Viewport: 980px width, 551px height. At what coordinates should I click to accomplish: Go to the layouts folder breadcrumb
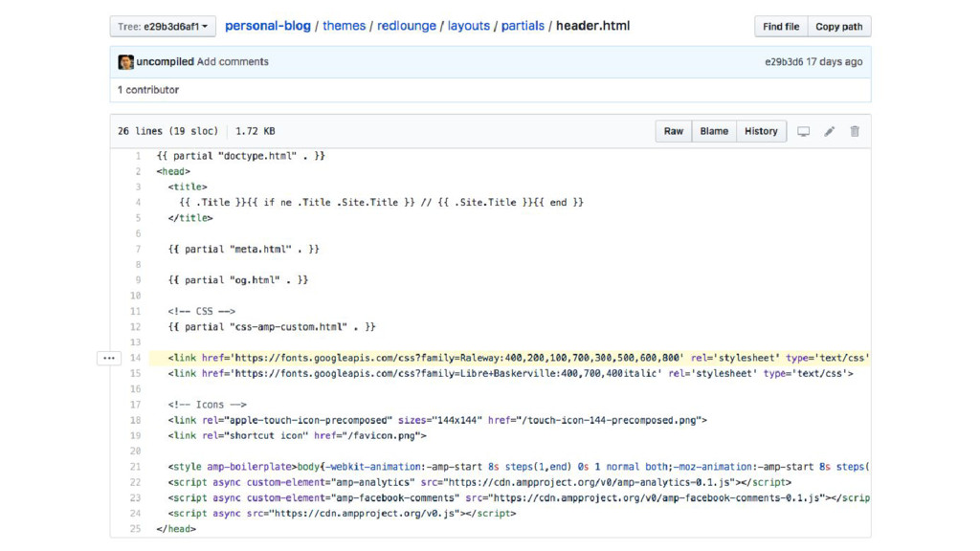[x=469, y=26]
